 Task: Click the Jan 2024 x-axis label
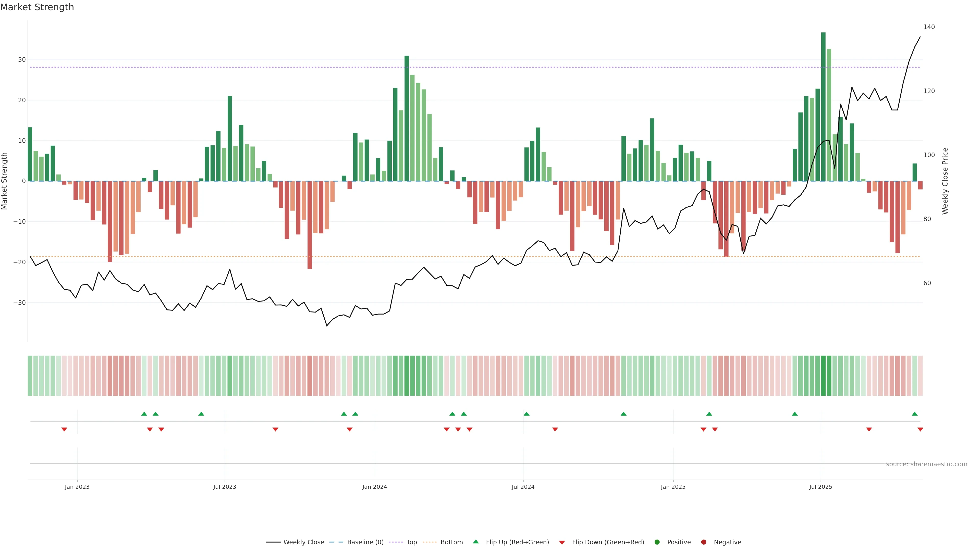tap(374, 487)
